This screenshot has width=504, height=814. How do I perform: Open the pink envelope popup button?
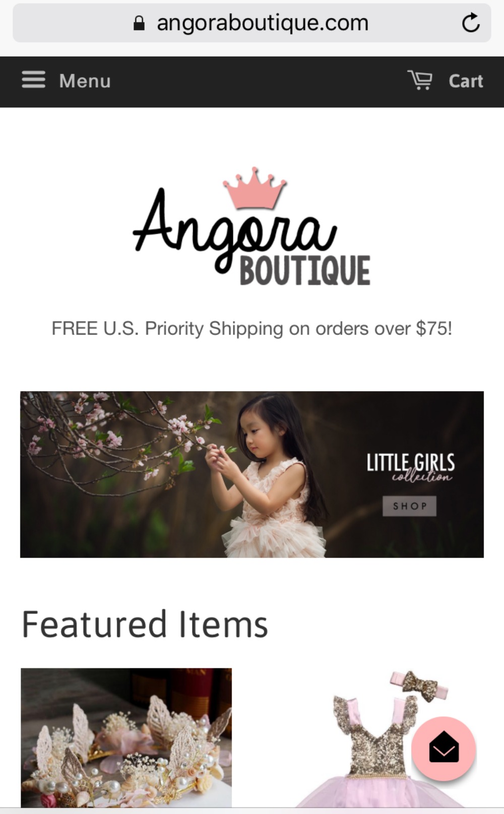pos(444,748)
